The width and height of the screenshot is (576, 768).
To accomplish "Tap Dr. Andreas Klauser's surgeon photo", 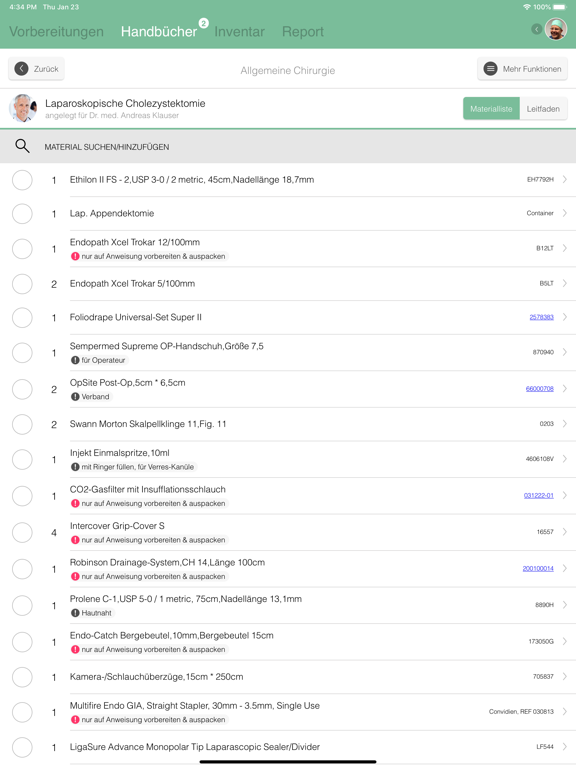I will coord(23,108).
